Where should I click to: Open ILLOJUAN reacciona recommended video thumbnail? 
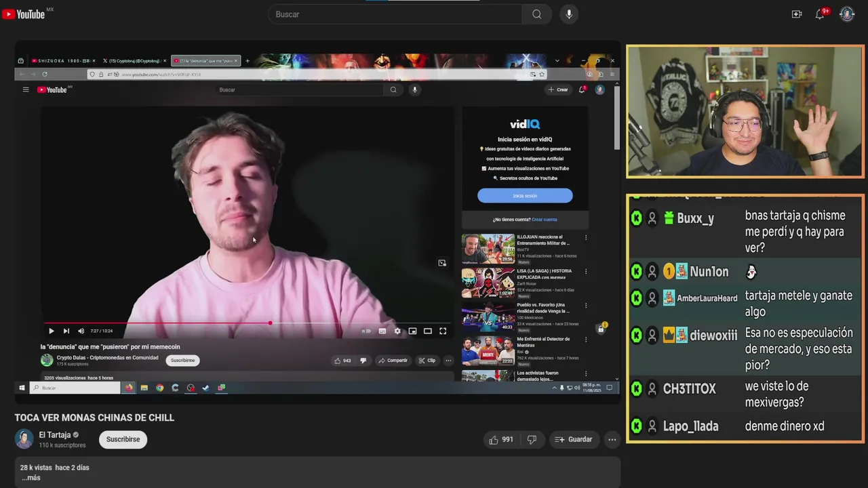tap(488, 249)
